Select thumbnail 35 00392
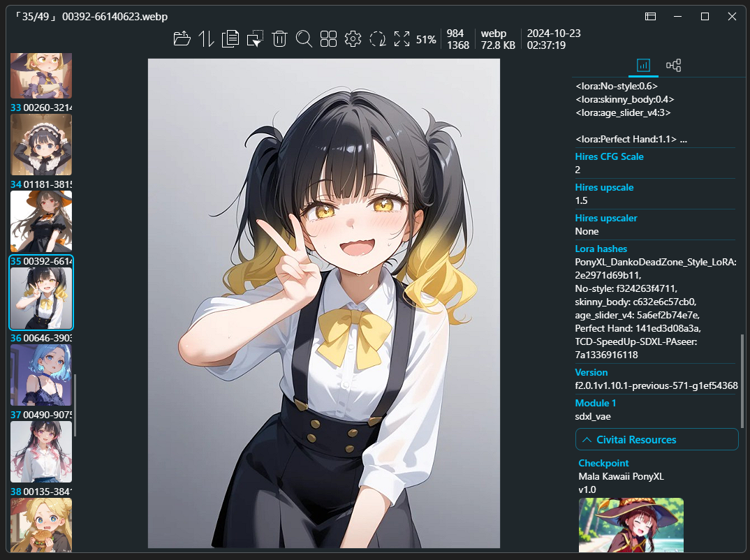This screenshot has width=750, height=560. pos(41,298)
